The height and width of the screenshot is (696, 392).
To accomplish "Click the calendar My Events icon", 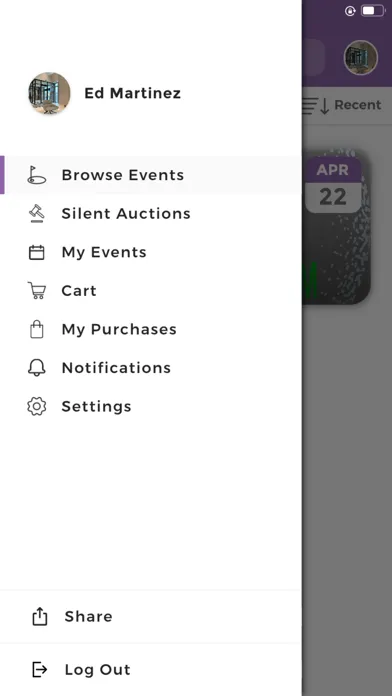I will (x=36, y=252).
